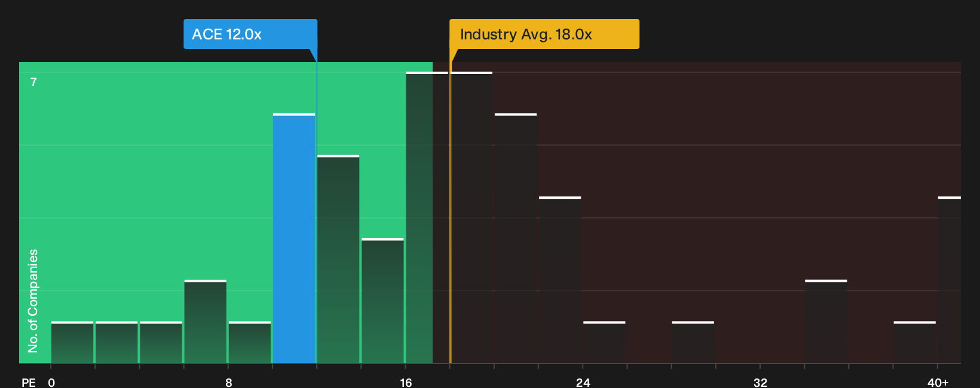Click the x-axis label 0
The height and width of the screenshot is (388, 980).
(51, 382)
